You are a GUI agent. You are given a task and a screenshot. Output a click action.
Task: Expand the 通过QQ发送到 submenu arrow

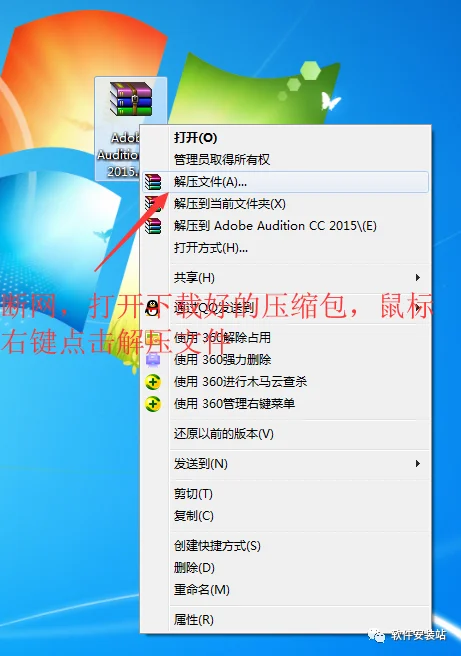(418, 308)
